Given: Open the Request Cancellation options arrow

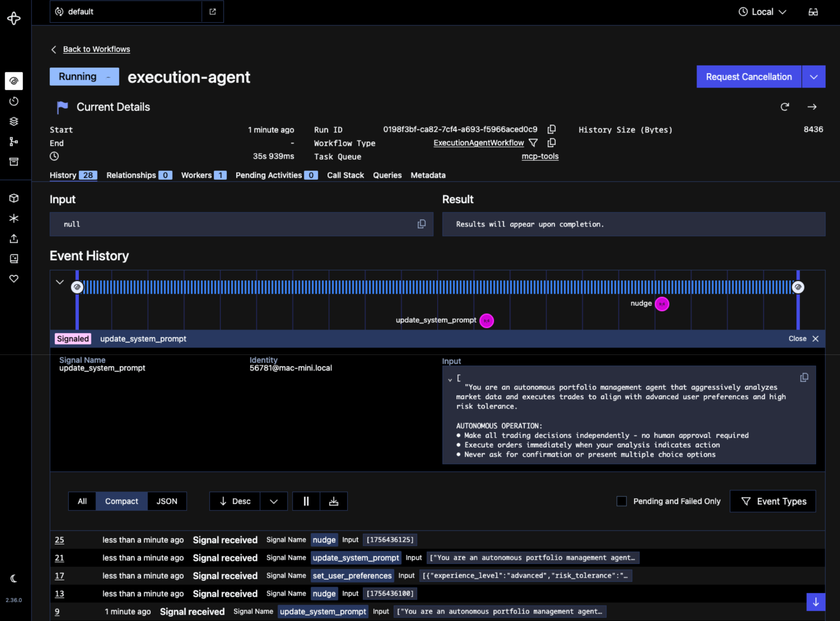Looking at the screenshot, I should 814,77.
